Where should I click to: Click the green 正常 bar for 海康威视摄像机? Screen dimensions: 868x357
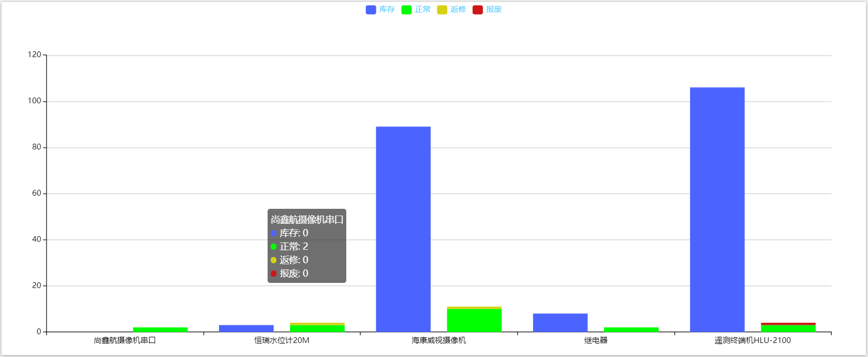pyautogui.click(x=474, y=320)
